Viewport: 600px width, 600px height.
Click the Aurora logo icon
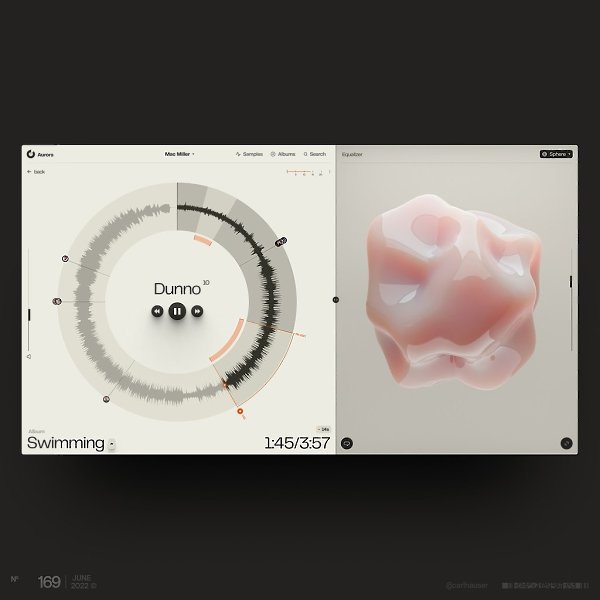[31, 154]
